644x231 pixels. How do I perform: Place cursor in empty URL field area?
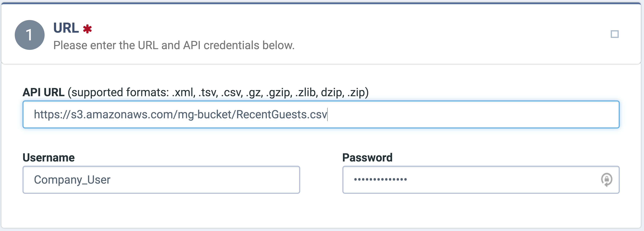(472, 114)
